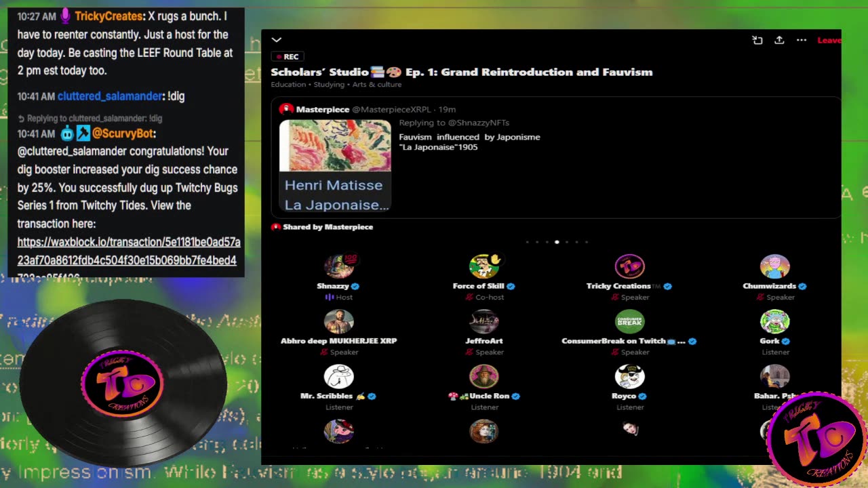The width and height of the screenshot is (868, 488).
Task: Open Shnazzy host avatar
Action: tap(339, 266)
